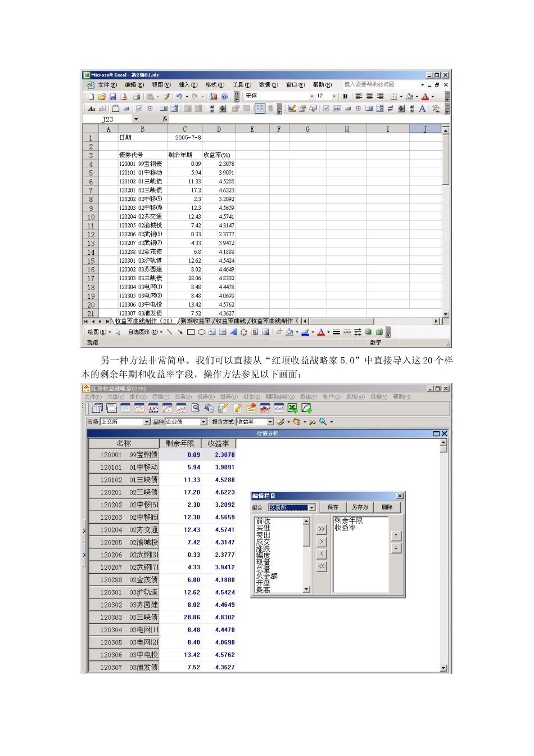Click the 剩余年限 column header in 行情分析
534x756 pixels.
coord(180,443)
